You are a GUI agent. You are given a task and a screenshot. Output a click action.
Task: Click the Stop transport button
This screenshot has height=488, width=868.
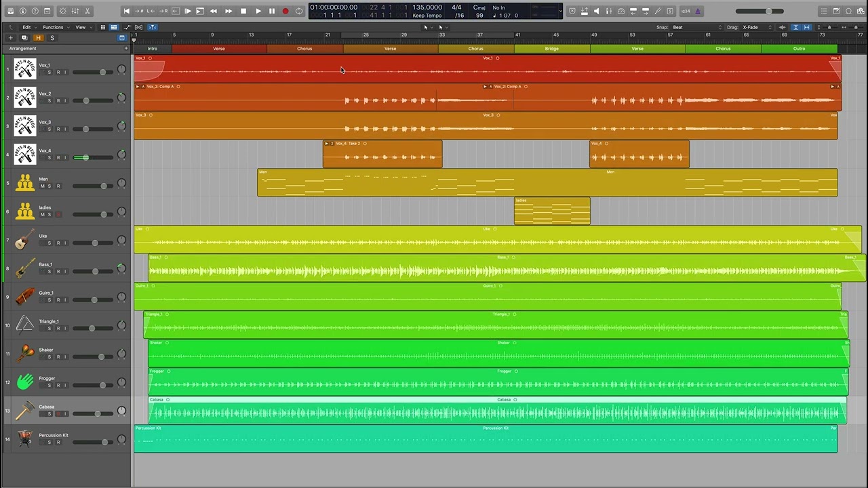click(x=243, y=11)
